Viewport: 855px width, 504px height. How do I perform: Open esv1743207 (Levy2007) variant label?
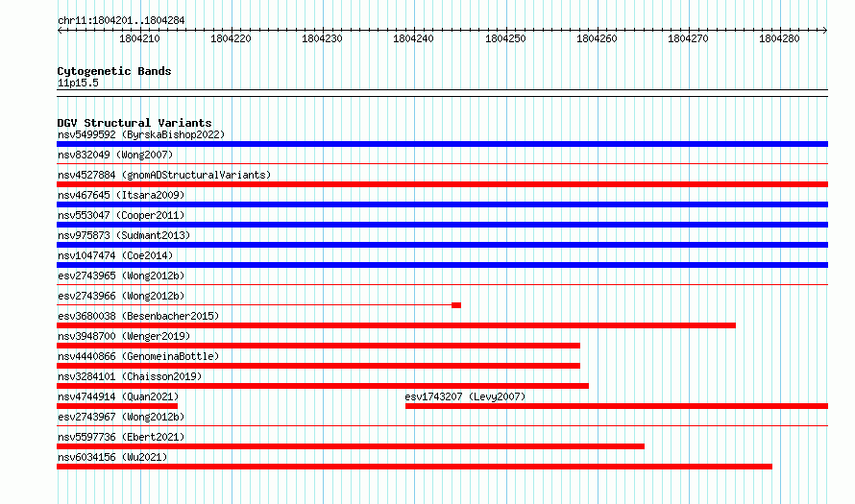465,396
